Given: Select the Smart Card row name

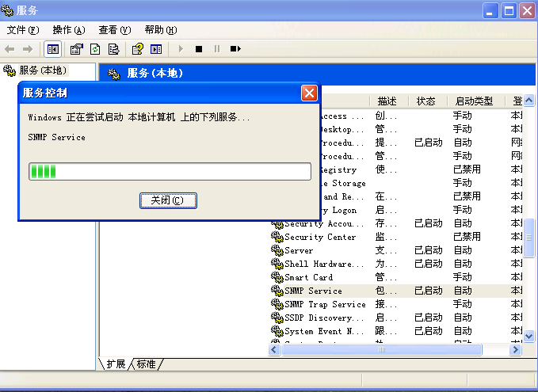Looking at the screenshot, I should pos(309,277).
